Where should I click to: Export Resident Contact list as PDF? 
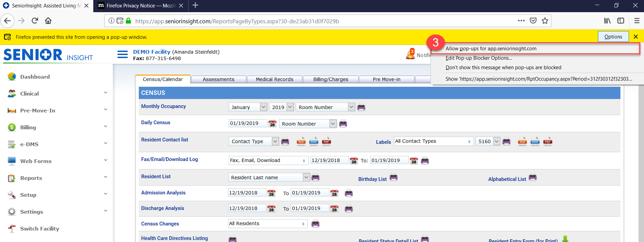click(326, 141)
